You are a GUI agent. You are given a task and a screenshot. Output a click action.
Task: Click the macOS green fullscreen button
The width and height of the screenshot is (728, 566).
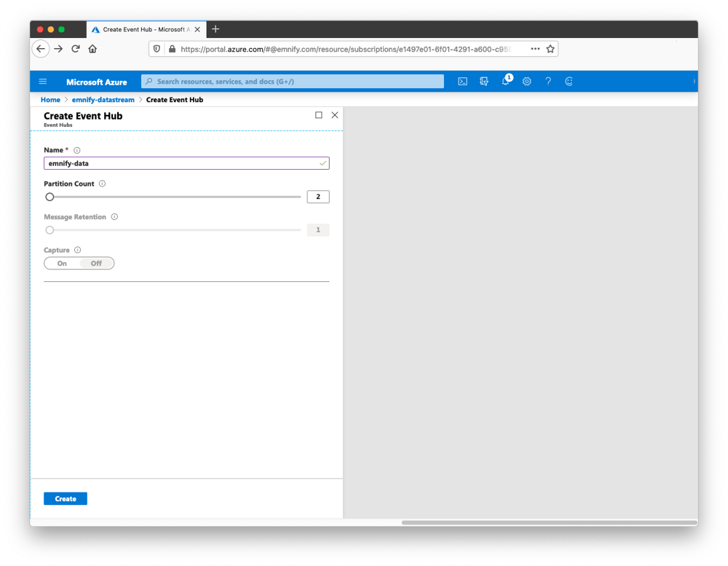click(x=61, y=29)
